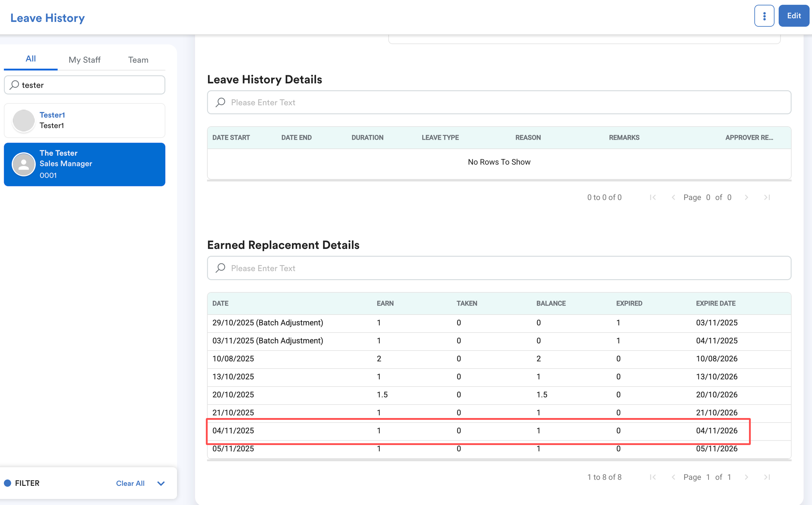The width and height of the screenshot is (812, 505).
Task: Click the Edit button
Action: pyautogui.click(x=793, y=16)
